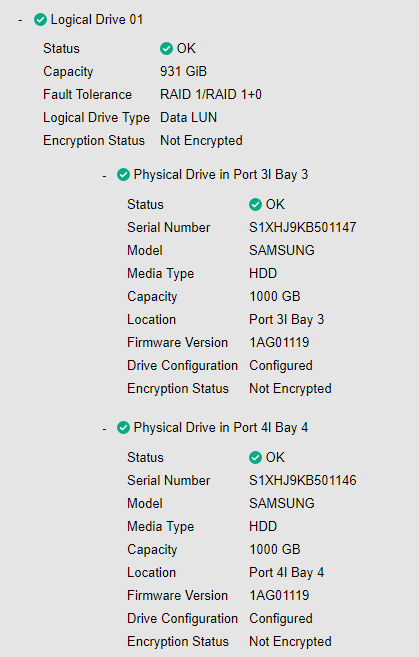This screenshot has height=657, width=419.
Task: Click serial number S1XHJ9KB501147
Action: pos(303,228)
